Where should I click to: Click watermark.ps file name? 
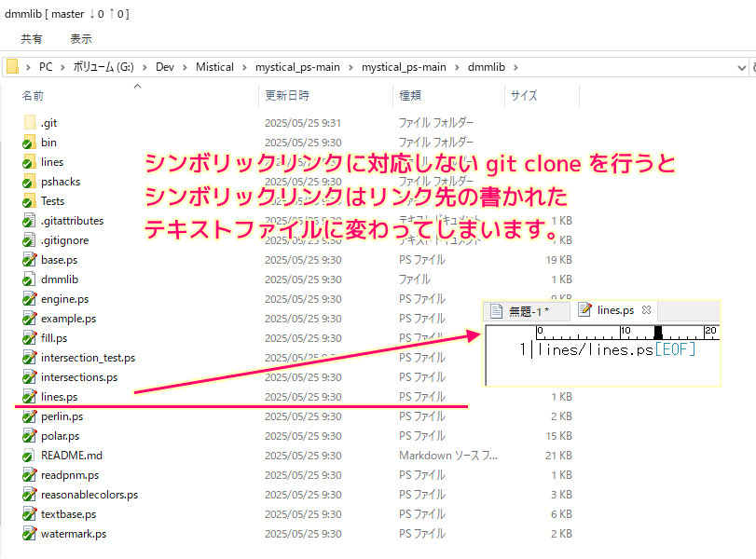[x=74, y=534]
